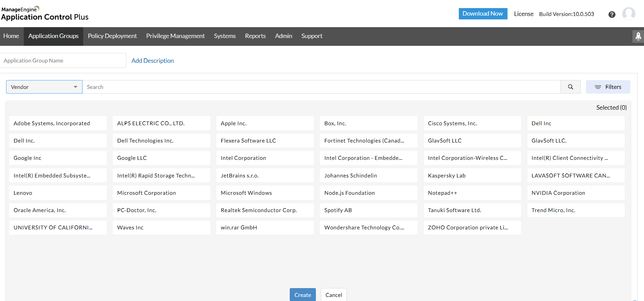Open the Policy Deployment menu
This screenshot has height=301, width=644.
point(112,36)
